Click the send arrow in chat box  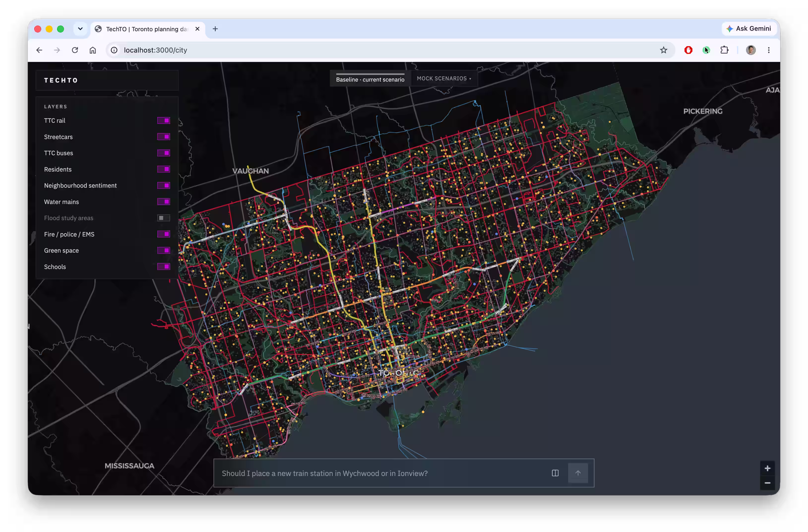(578, 473)
